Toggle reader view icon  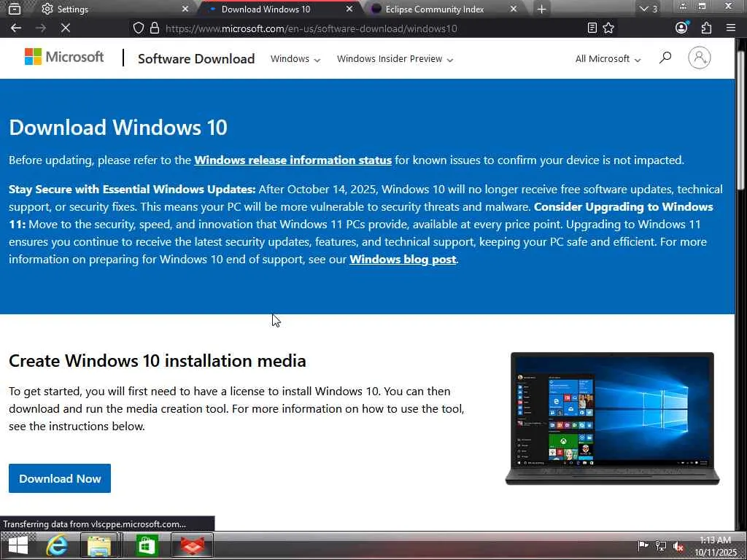pyautogui.click(x=592, y=28)
